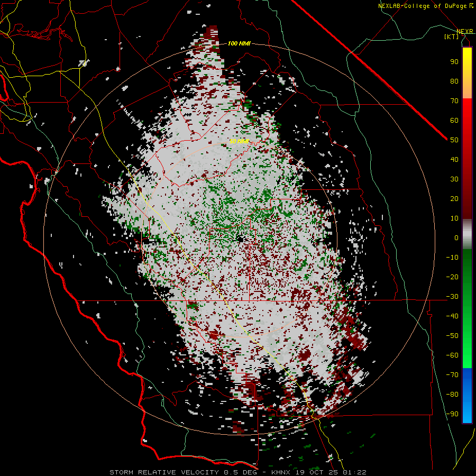Click the 70 value on the velocity scale
The width and height of the screenshot is (476, 476).
(x=454, y=101)
